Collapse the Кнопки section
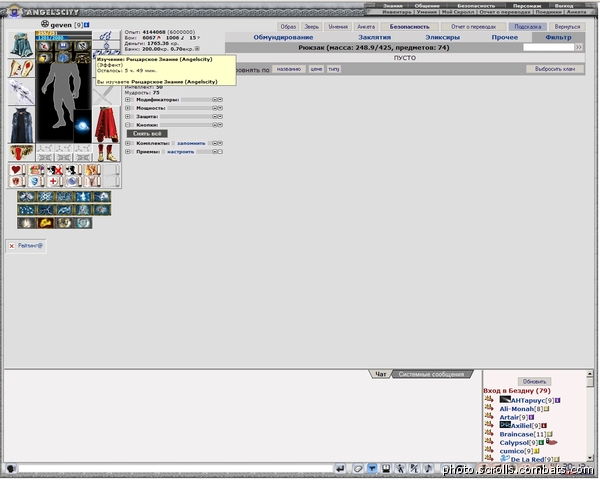This screenshot has width=600, height=480. click(x=128, y=125)
